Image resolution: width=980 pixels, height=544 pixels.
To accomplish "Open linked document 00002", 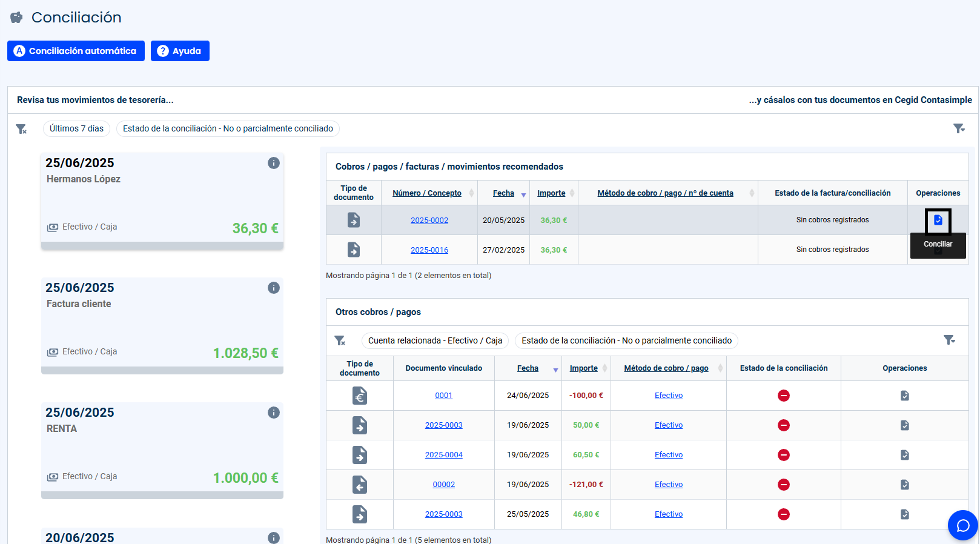I will pos(444,485).
